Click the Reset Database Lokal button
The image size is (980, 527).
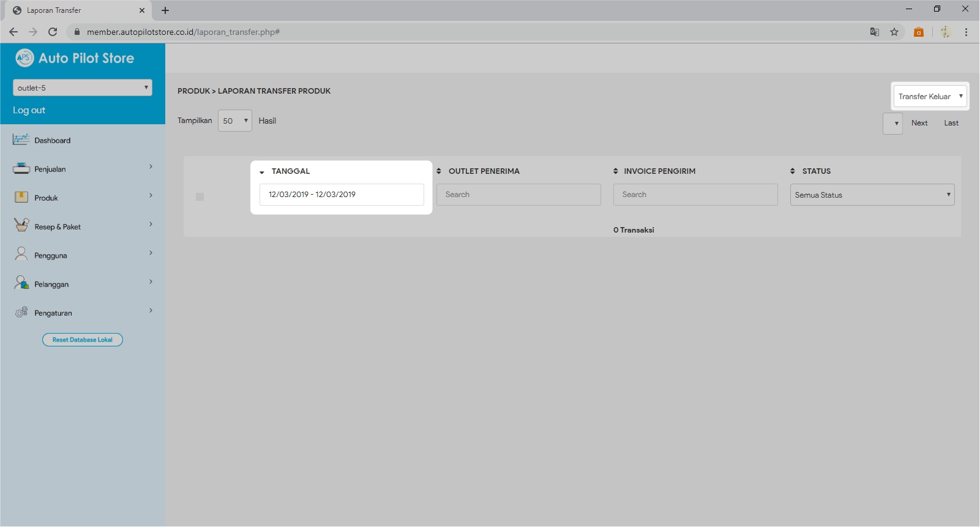(83, 340)
